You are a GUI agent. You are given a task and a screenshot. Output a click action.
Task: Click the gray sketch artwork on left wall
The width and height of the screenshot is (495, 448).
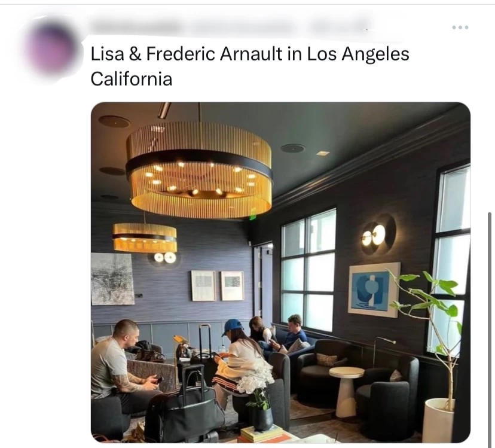(x=112, y=279)
